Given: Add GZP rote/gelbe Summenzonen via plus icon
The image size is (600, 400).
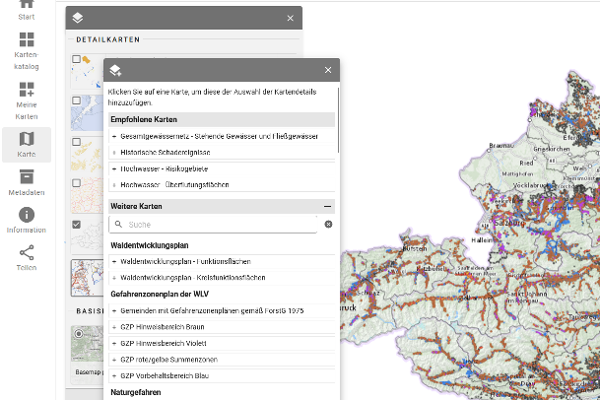Looking at the screenshot, I should click(x=114, y=360).
